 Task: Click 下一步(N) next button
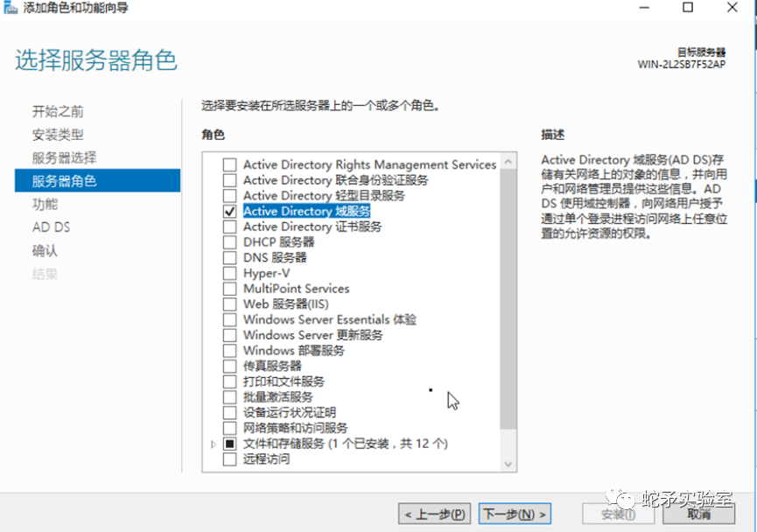click(x=515, y=514)
